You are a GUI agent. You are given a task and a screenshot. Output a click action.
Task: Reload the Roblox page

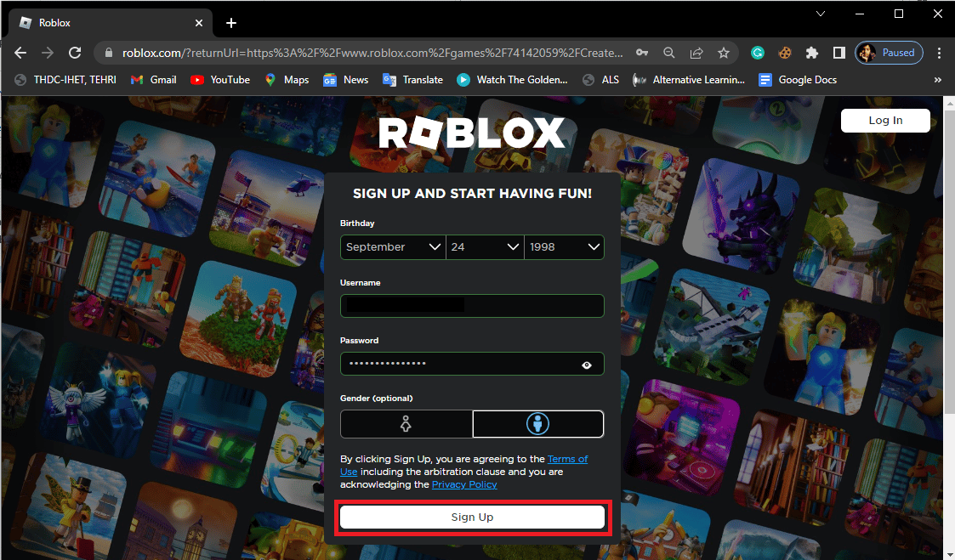tap(74, 52)
